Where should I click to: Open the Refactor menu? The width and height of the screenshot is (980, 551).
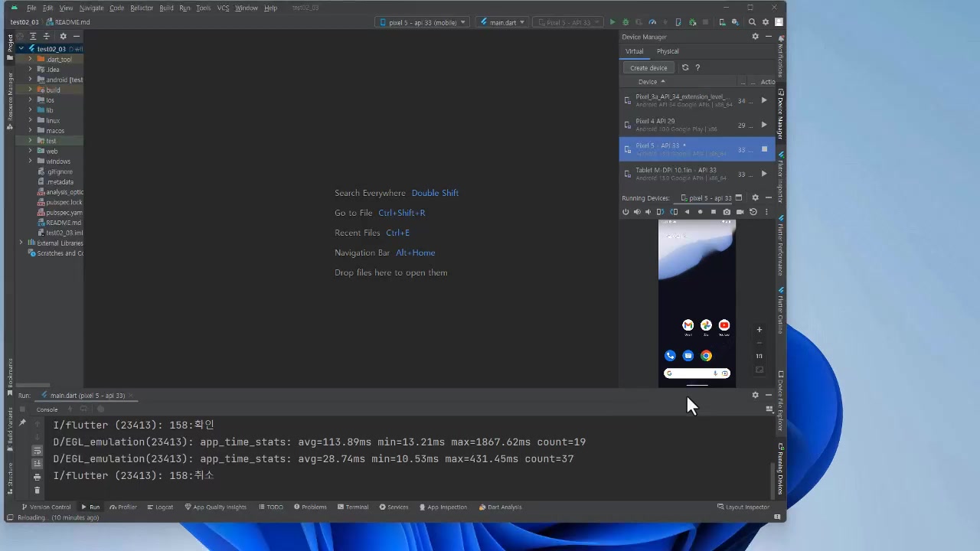pyautogui.click(x=142, y=8)
